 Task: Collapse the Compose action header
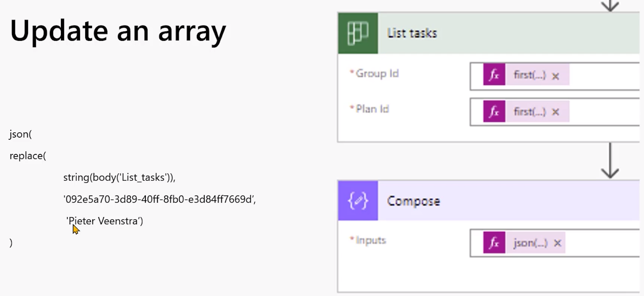[509, 201]
